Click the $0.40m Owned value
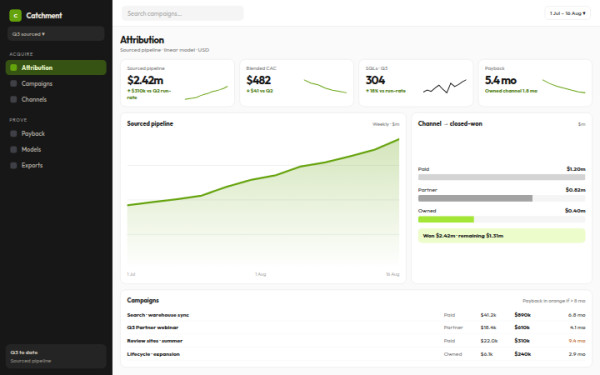This screenshot has height=375, width=600. coord(575,211)
